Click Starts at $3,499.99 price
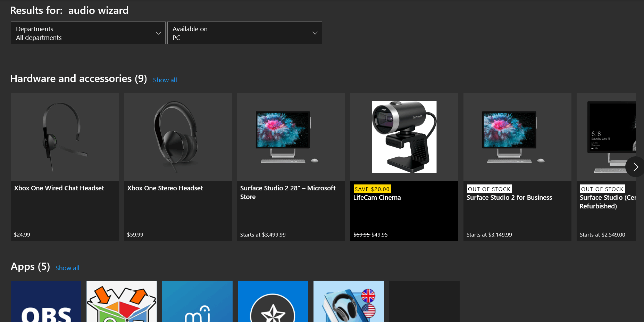Image resolution: width=644 pixels, height=322 pixels. [x=263, y=235]
